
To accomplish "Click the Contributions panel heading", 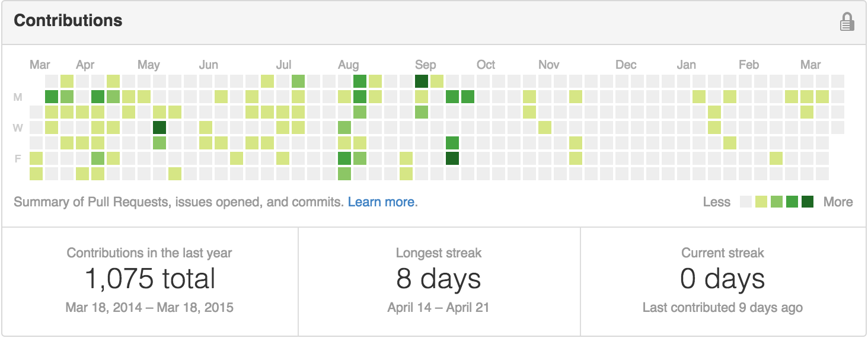I will pos(68,21).
